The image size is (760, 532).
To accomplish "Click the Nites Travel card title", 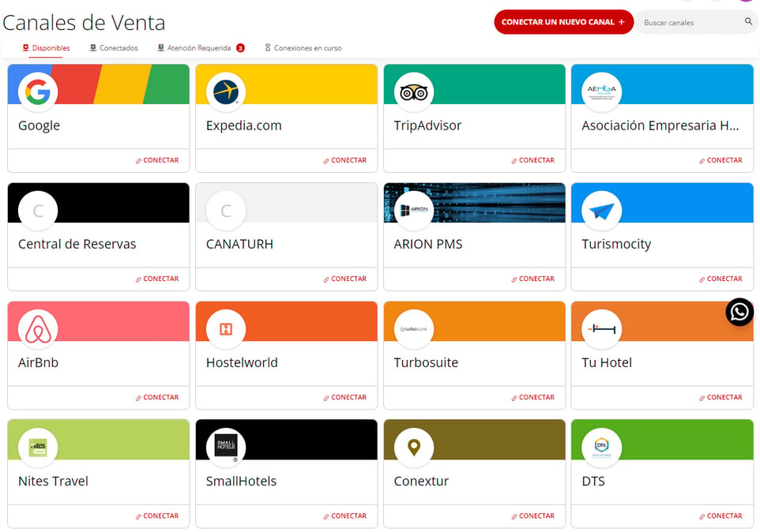I will click(53, 481).
